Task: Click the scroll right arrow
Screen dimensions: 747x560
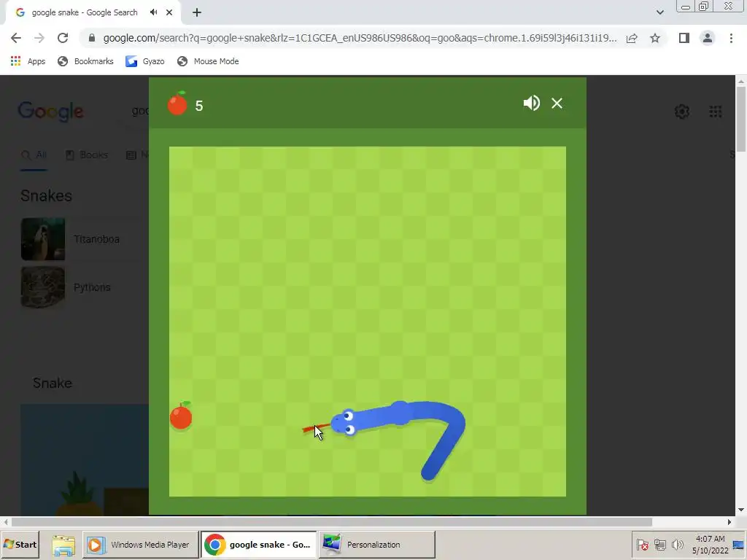Action: pos(729,522)
